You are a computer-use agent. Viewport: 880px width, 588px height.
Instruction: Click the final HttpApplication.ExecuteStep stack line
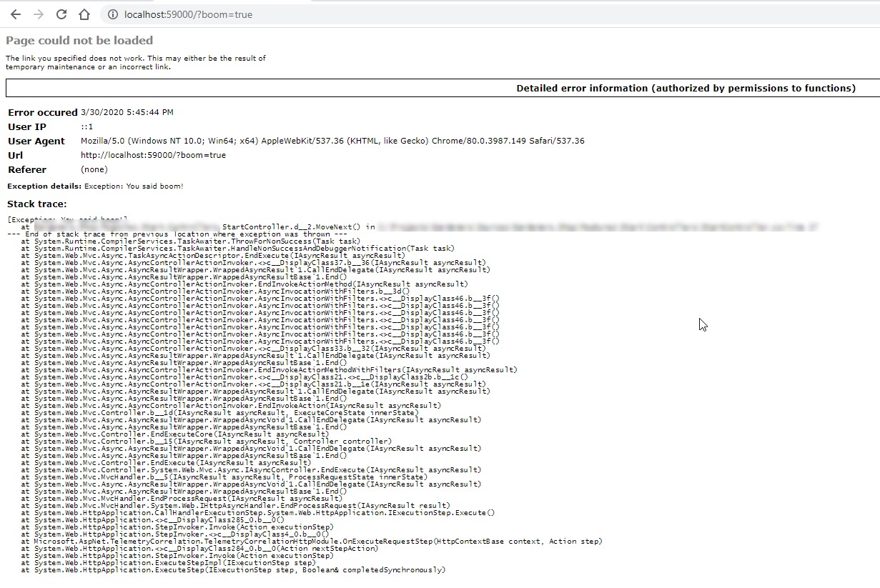coord(233,570)
